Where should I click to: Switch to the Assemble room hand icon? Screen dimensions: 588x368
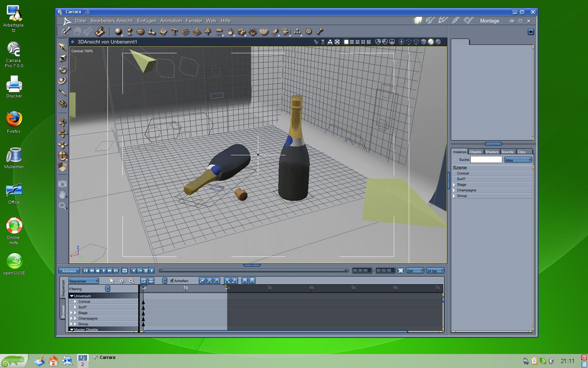tap(418, 21)
